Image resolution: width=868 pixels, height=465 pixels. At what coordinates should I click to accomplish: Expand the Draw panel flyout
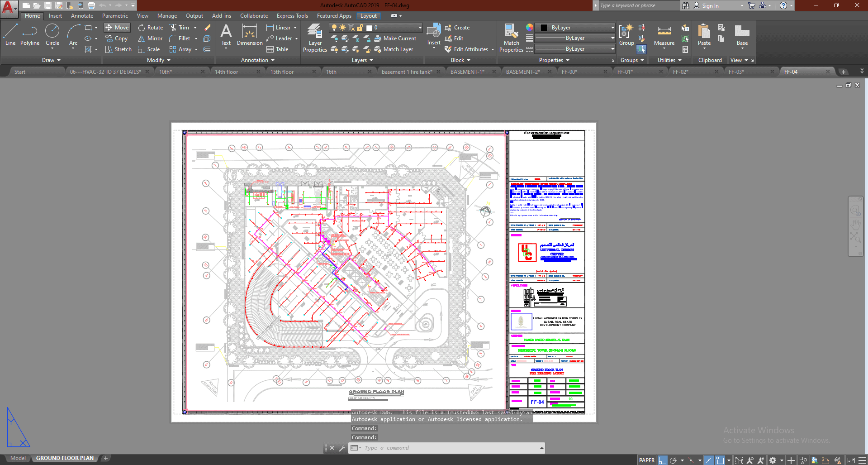(x=51, y=60)
